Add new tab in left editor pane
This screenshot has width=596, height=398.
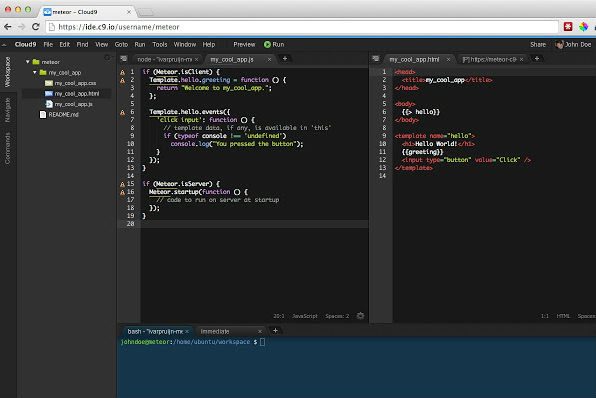(x=285, y=59)
